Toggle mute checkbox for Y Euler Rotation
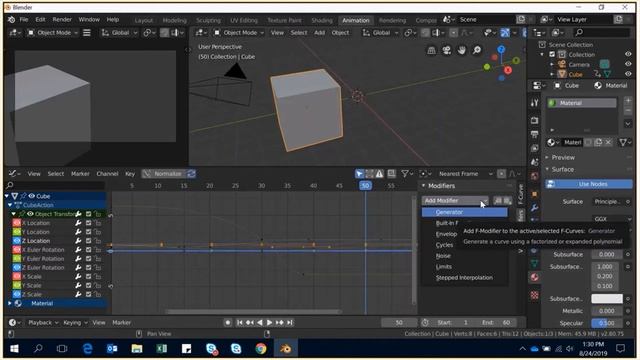Viewport: 640px width, 360px height. click(89, 259)
